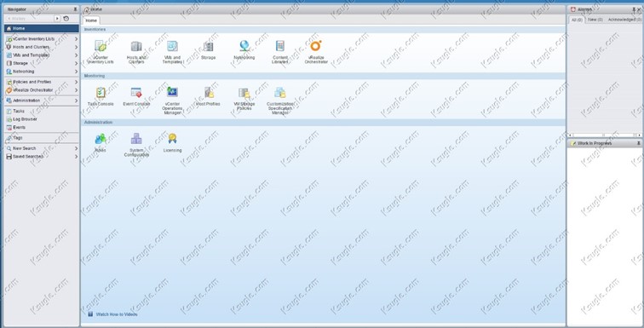The height and width of the screenshot is (328, 644).
Task: Open VM Storage Policies icon
Action: pos(244,92)
